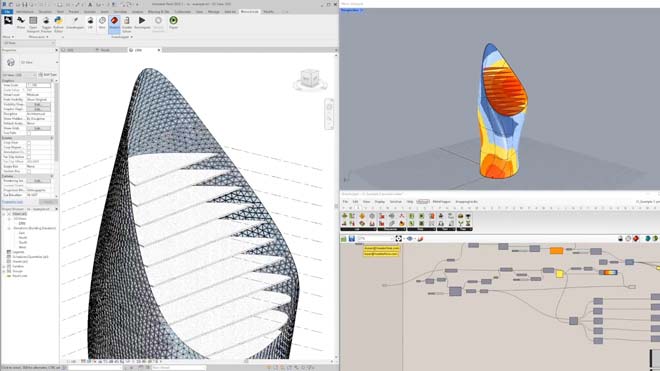The image size is (660, 371).
Task: Enable the Crop View checkbox
Action: [x=29, y=143]
